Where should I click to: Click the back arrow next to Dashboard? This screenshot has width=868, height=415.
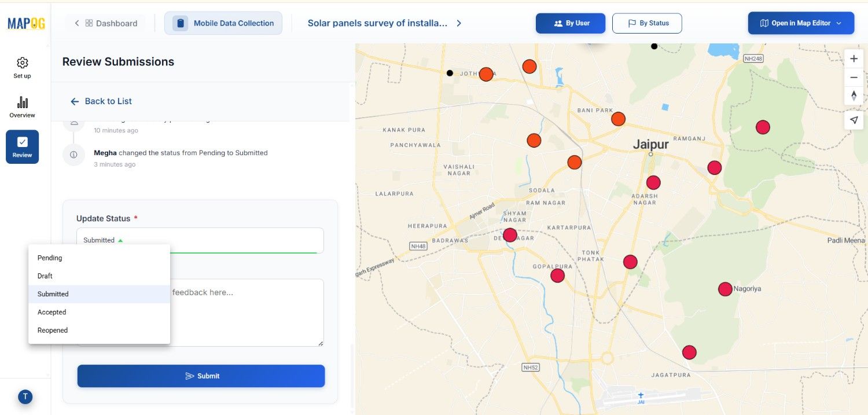click(76, 23)
